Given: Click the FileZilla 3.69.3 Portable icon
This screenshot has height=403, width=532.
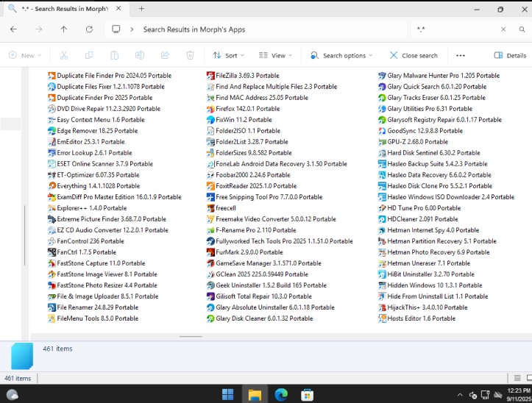Looking at the screenshot, I should click(x=210, y=75).
